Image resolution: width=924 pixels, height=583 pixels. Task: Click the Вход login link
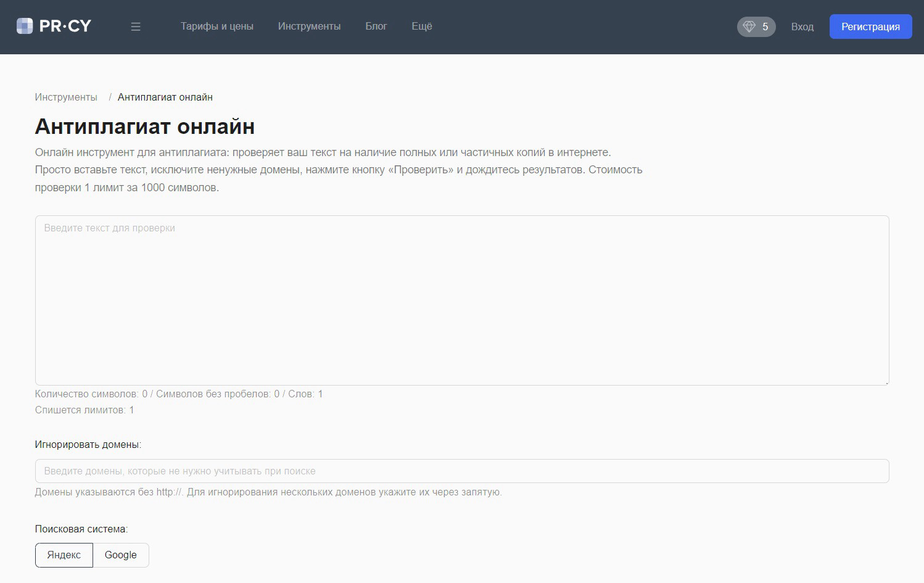coord(802,27)
